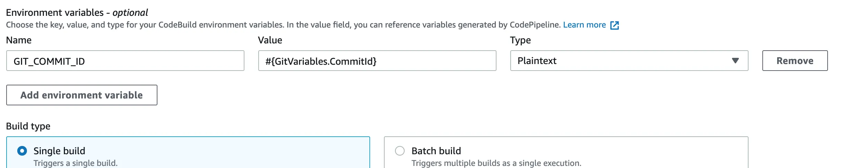Viewport: 868px width, 168px height.
Task: Focus the GIT_COMMIT_ID name field
Action: [125, 61]
